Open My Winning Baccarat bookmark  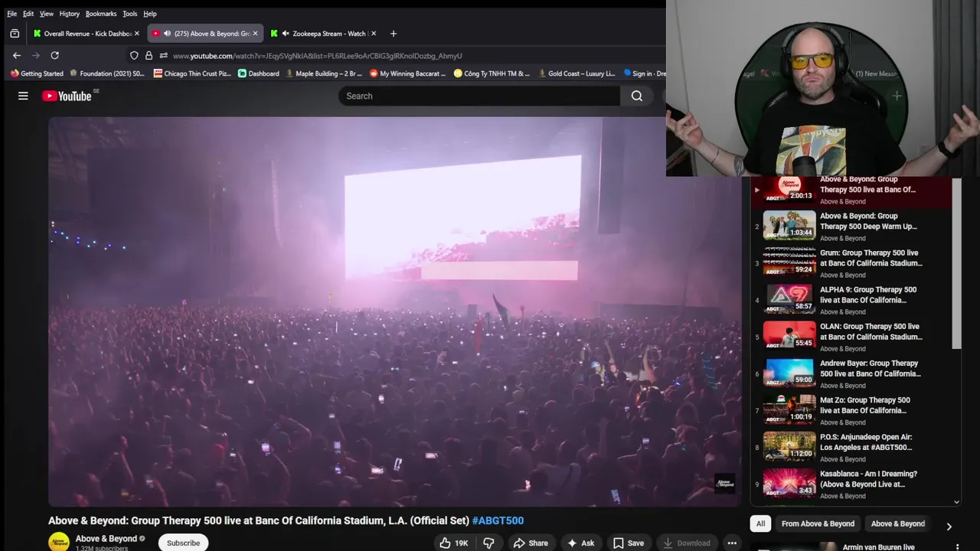coord(407,73)
